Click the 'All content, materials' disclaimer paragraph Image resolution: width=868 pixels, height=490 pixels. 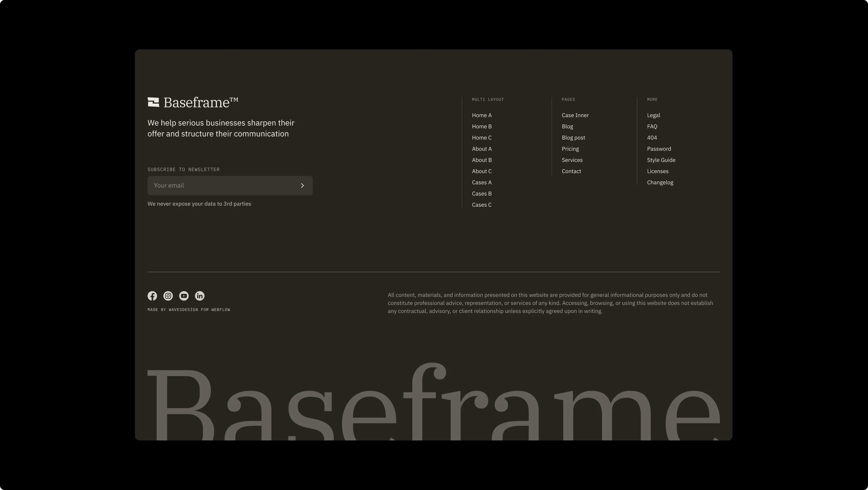pos(551,303)
